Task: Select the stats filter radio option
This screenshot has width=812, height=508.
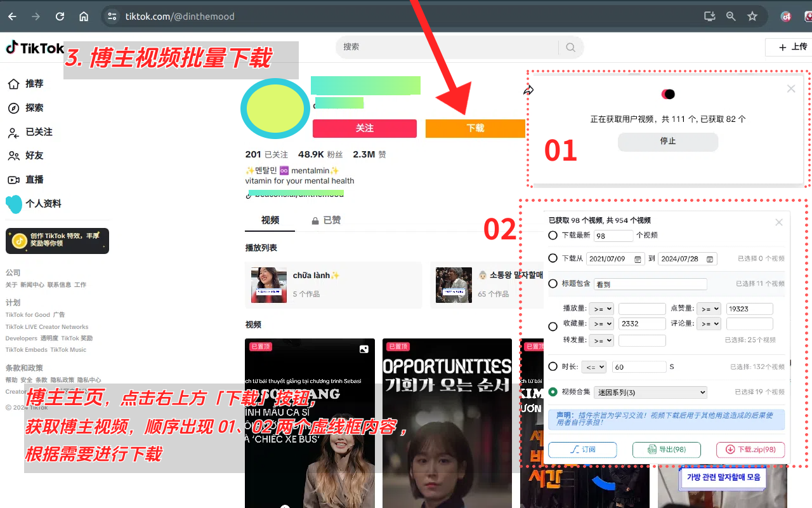Action: pos(553,326)
